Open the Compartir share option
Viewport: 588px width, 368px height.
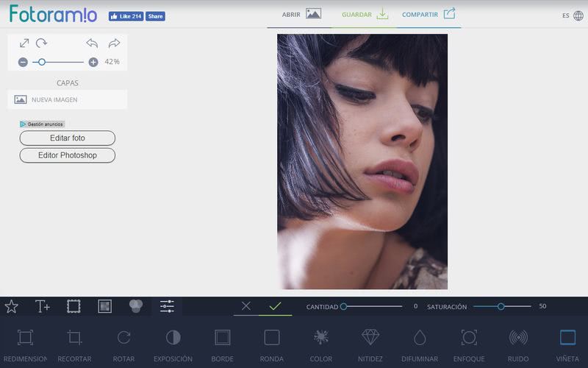coord(429,14)
